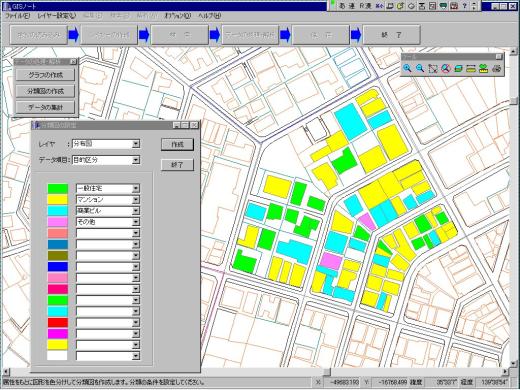Screen dimensions: 520x390
Task: Click the printer icon in tool palette
Action: pyautogui.click(x=497, y=68)
